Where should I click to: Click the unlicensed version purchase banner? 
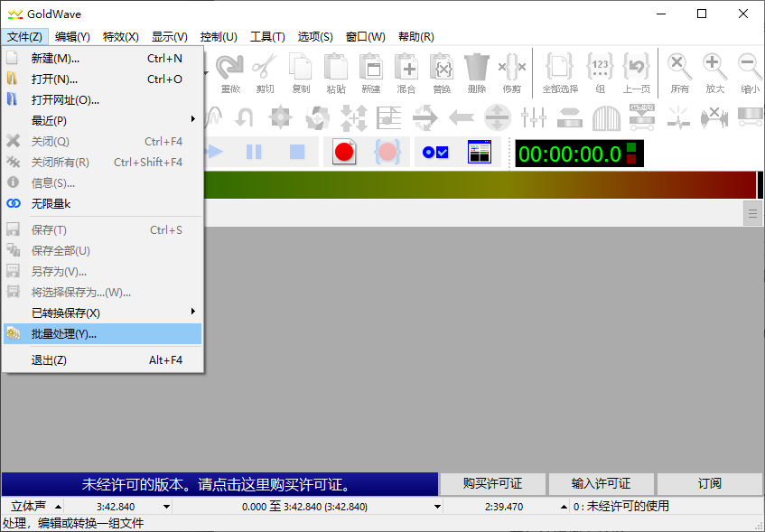coord(218,484)
